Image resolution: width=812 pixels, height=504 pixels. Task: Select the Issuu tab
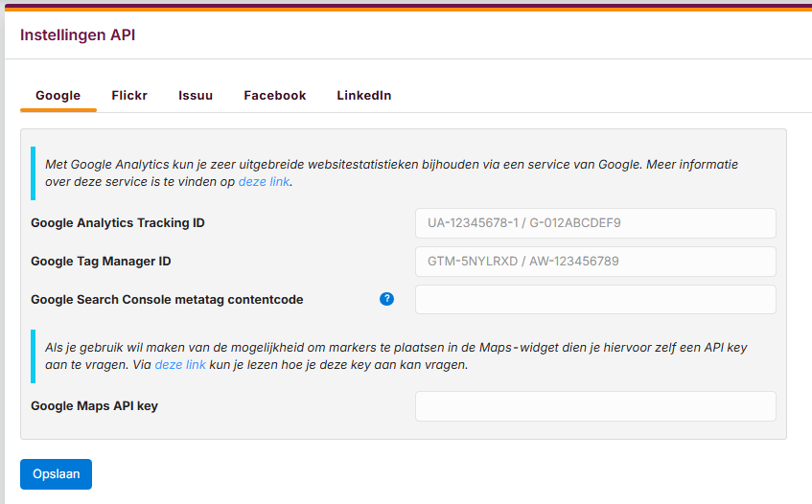[196, 96]
